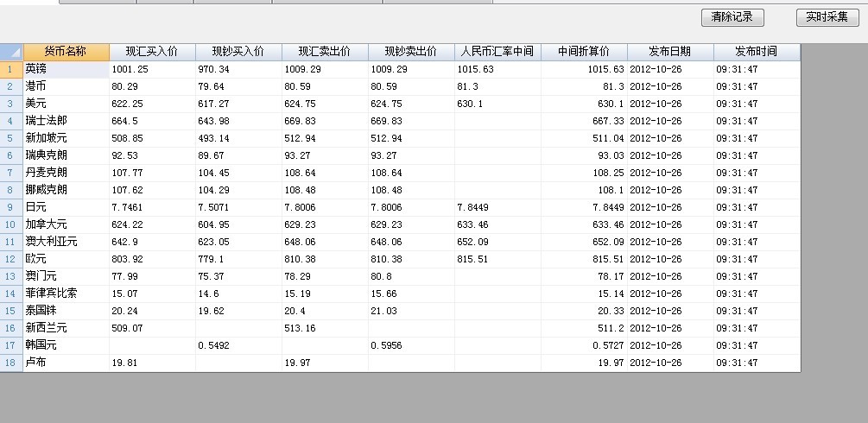Viewport: 868px width, 423px height.
Task: Select the 泰国铢 cell
Action: tap(67, 311)
